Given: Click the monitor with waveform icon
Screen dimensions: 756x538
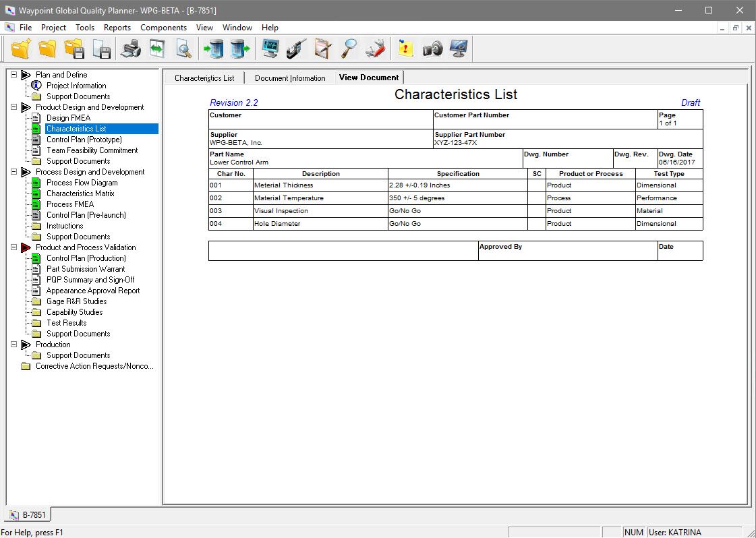Looking at the screenshot, I should click(270, 49).
